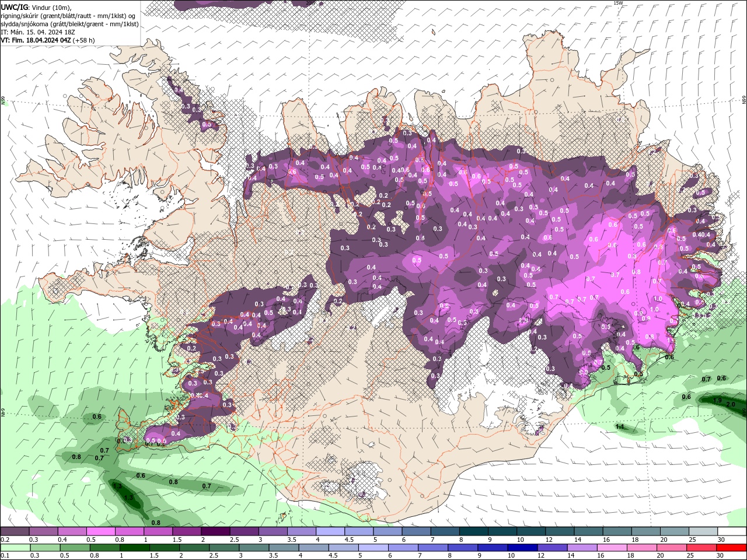
Task: Click the '3.5' label in the snow legend row
Action: pyautogui.click(x=292, y=540)
